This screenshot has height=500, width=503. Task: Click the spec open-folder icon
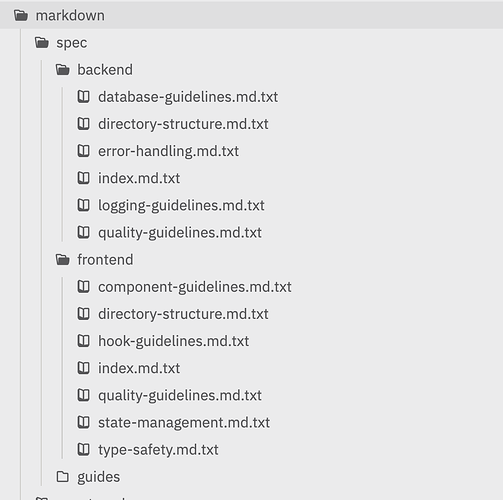[42, 43]
